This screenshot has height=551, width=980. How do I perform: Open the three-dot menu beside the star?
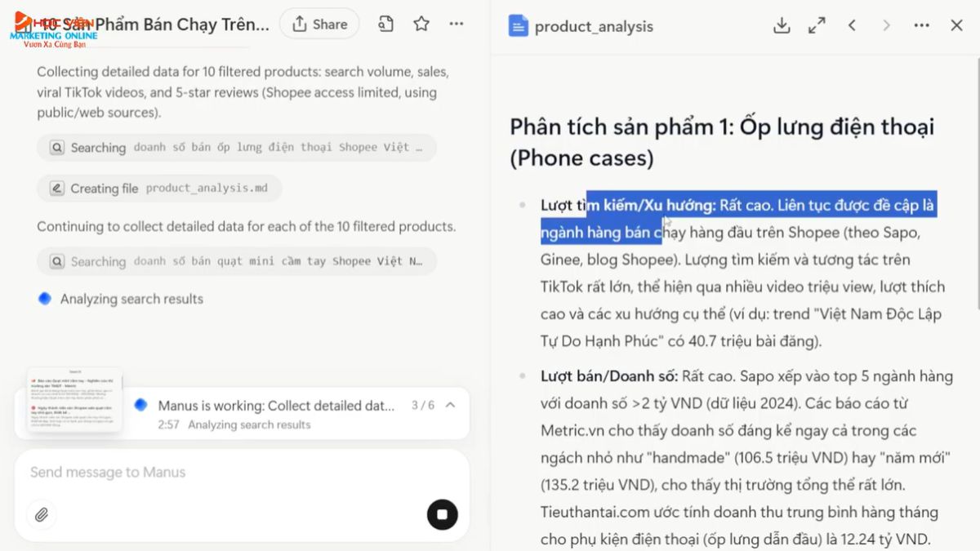(457, 24)
